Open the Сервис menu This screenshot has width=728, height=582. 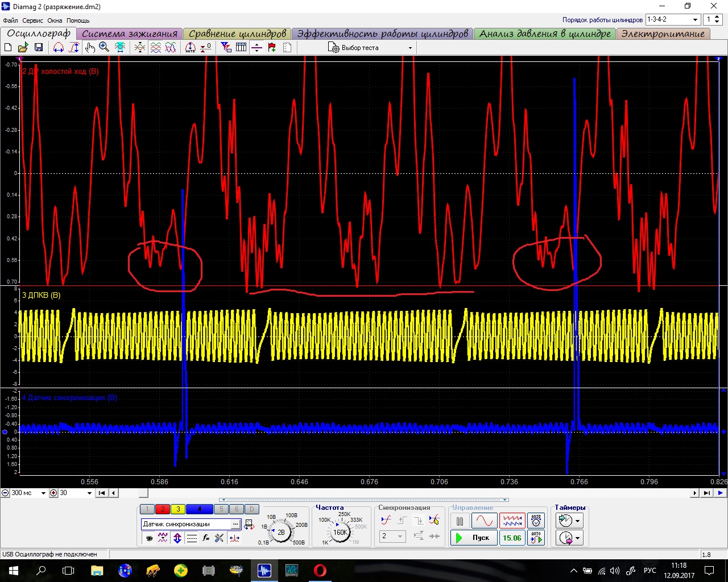[32, 20]
